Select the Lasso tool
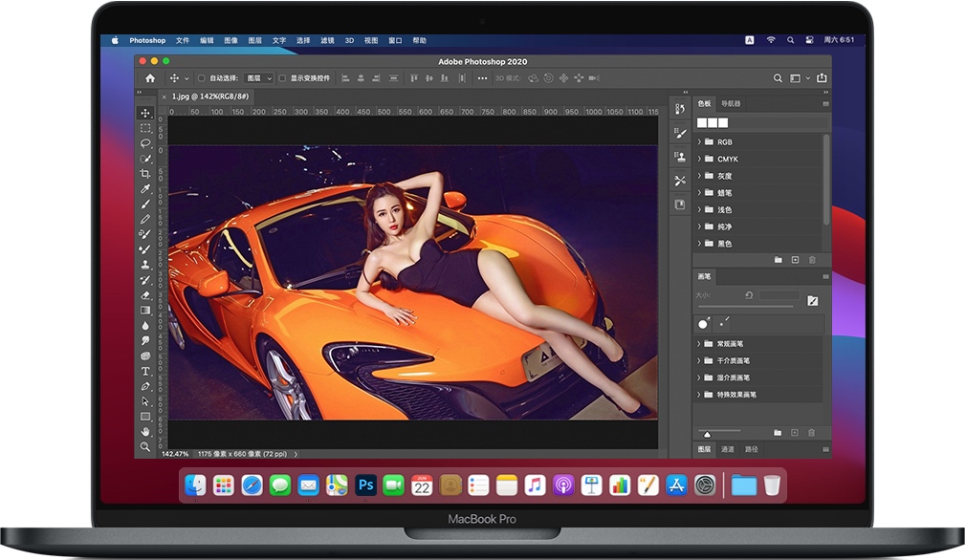This screenshot has width=965, height=560. (x=145, y=143)
